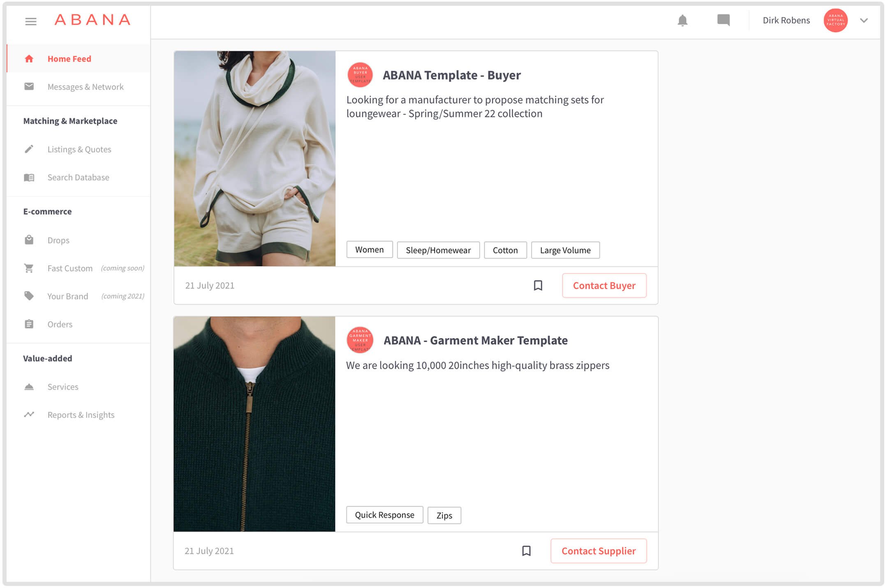This screenshot has height=588, width=890.
Task: Click Contact Supplier button
Action: 599,551
